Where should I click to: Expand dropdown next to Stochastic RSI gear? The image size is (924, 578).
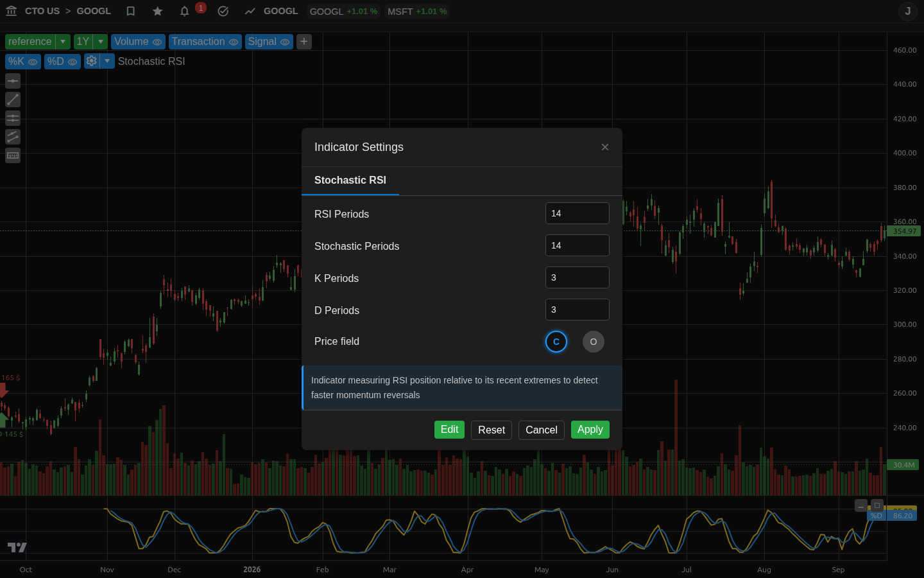(x=108, y=61)
